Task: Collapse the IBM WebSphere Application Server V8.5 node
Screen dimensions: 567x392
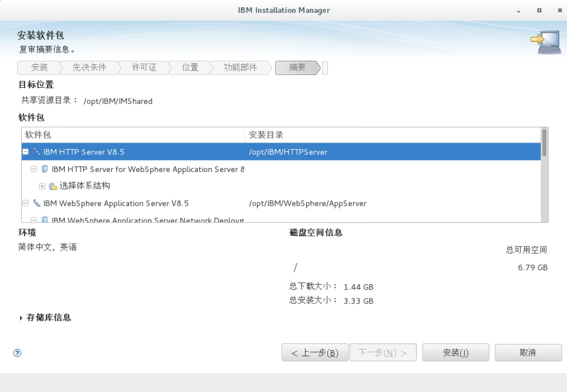Action: tap(26, 203)
